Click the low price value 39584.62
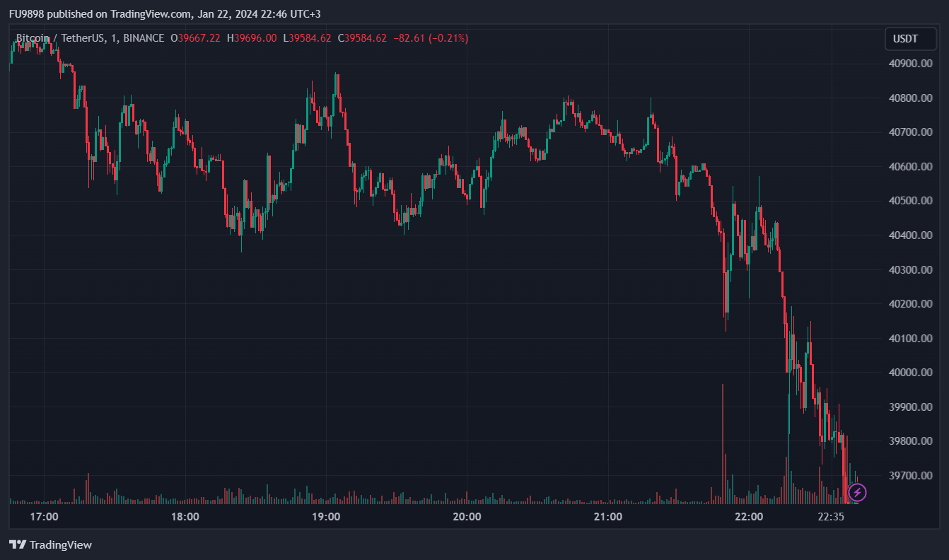The height and width of the screenshot is (560, 949). (x=310, y=38)
